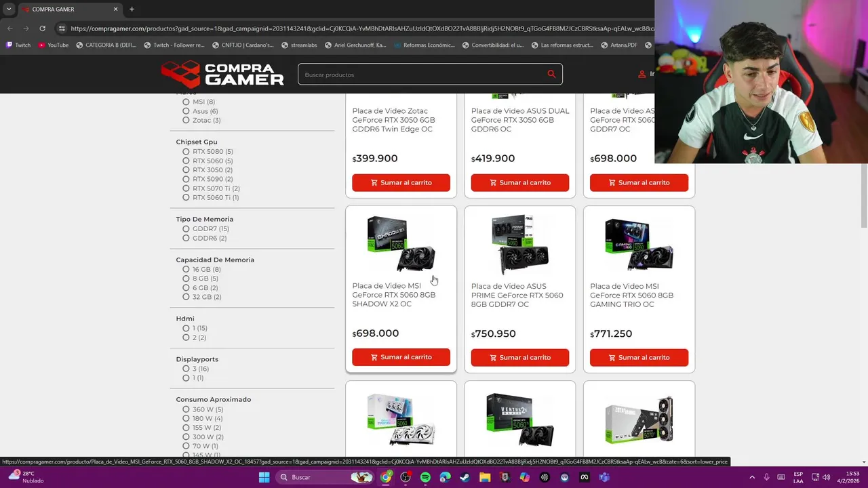This screenshot has height=488, width=868.
Task: Click the microphone tray icon
Action: pos(767,477)
